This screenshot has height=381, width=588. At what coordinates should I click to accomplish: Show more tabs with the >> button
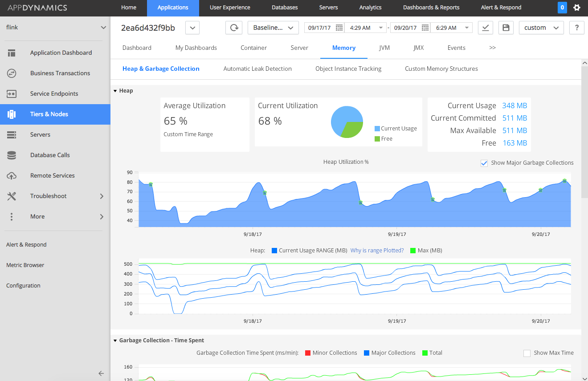pos(492,48)
